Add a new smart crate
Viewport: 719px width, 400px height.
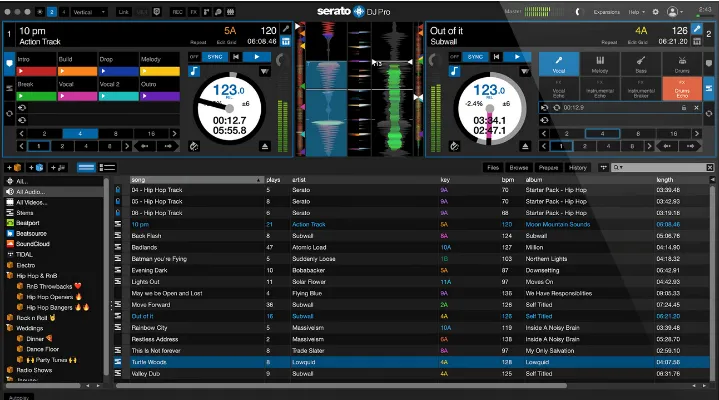(x=36, y=167)
